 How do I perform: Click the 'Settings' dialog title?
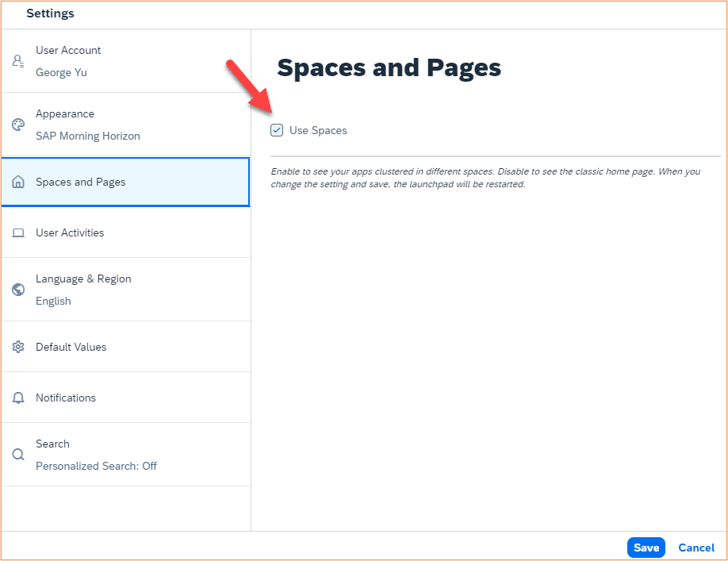click(x=50, y=13)
